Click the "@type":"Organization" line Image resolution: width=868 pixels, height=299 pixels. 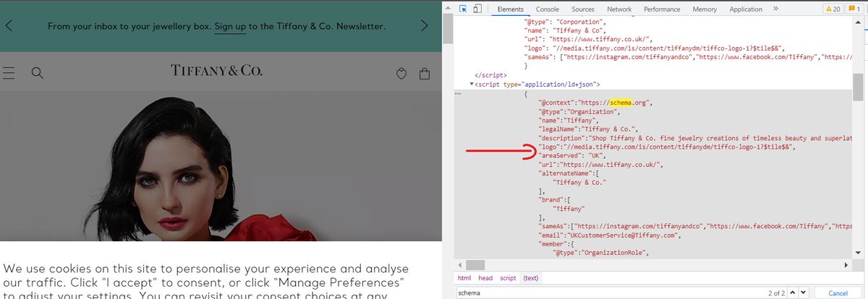pyautogui.click(x=579, y=111)
